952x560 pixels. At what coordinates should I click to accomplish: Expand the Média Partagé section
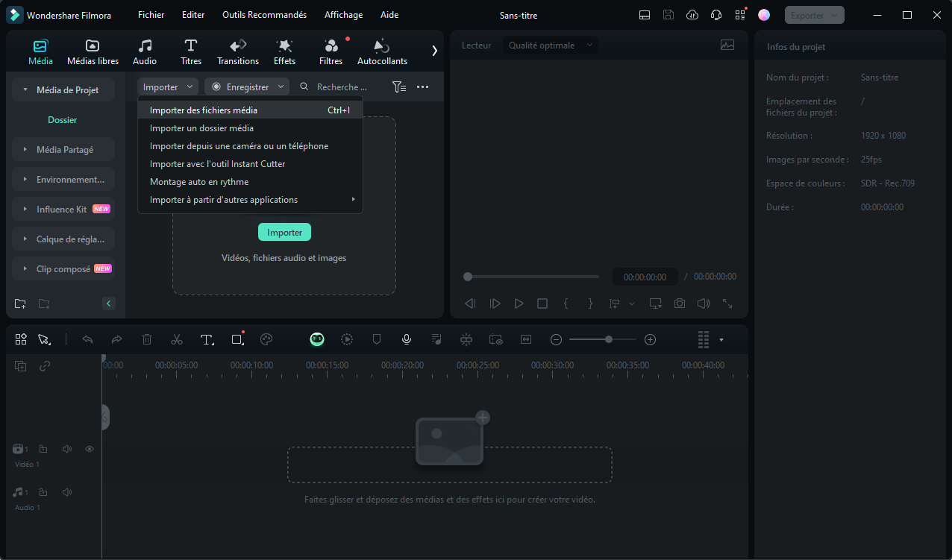click(63, 149)
